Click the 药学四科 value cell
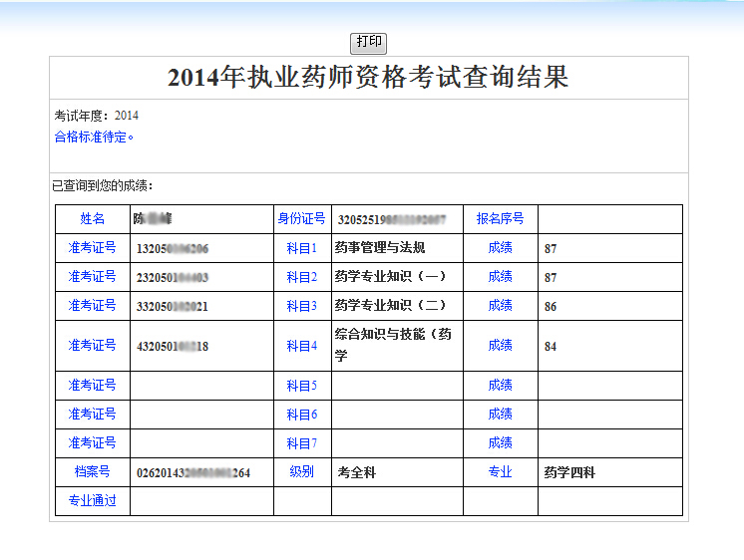Screen dimensions: 744x560 coord(610,472)
